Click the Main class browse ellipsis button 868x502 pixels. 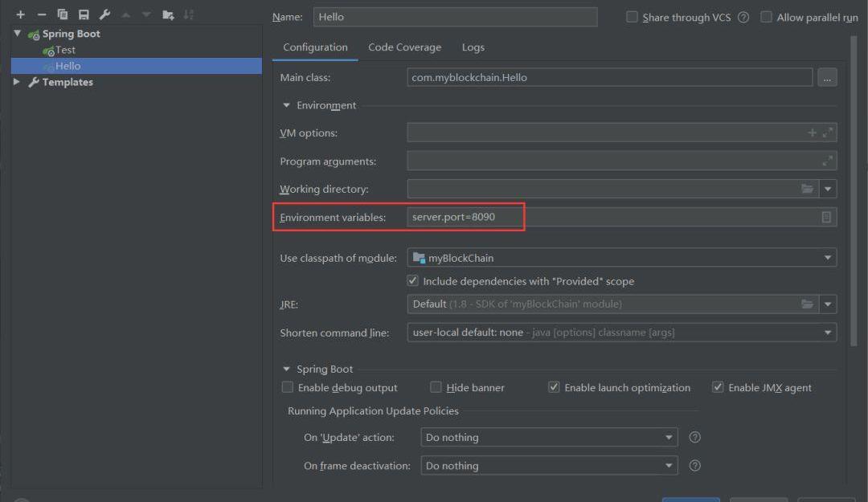pos(827,78)
